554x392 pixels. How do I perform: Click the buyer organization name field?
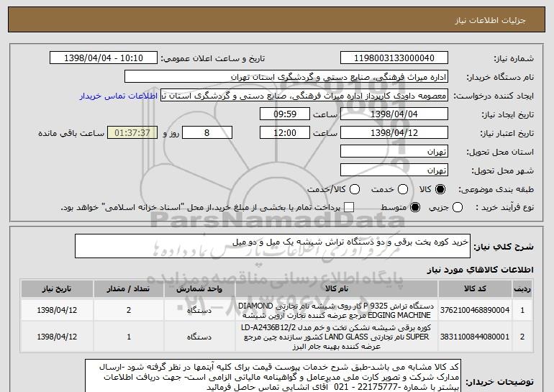click(x=286, y=77)
